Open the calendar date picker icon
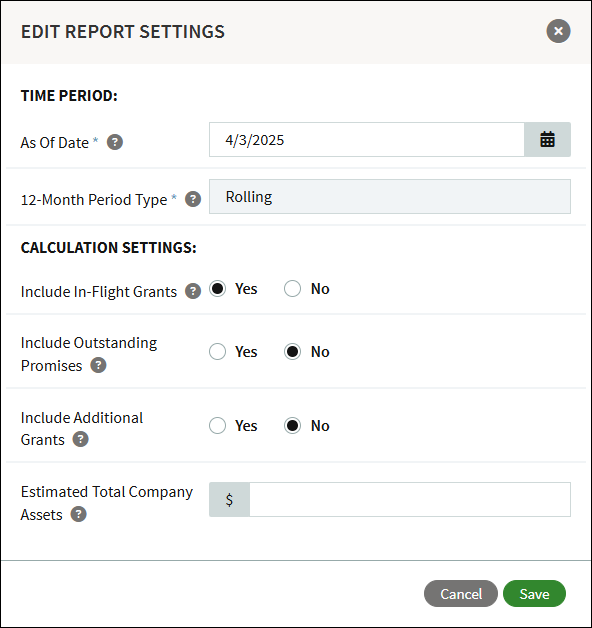 (547, 139)
